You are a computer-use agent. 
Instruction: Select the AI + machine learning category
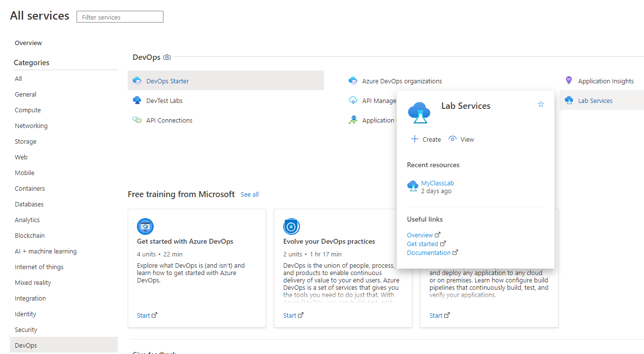[x=46, y=251]
